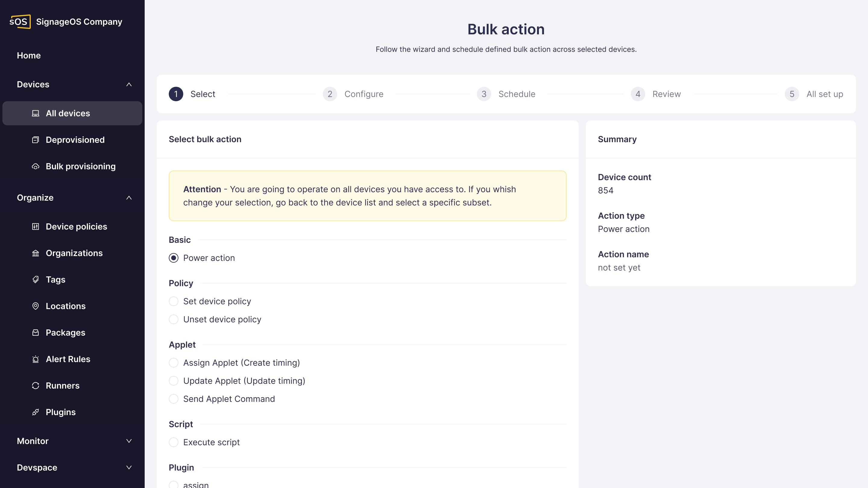Click the Bulk provisioning cloud icon
This screenshot has width=868, height=488.
click(x=35, y=166)
